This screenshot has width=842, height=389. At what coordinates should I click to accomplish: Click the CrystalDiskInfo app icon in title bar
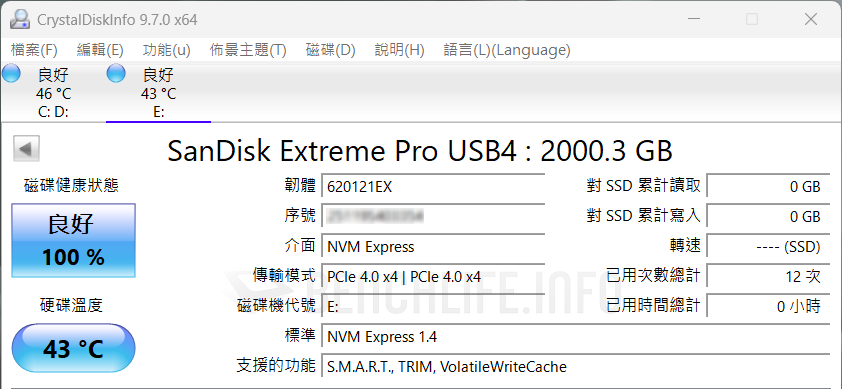point(20,19)
